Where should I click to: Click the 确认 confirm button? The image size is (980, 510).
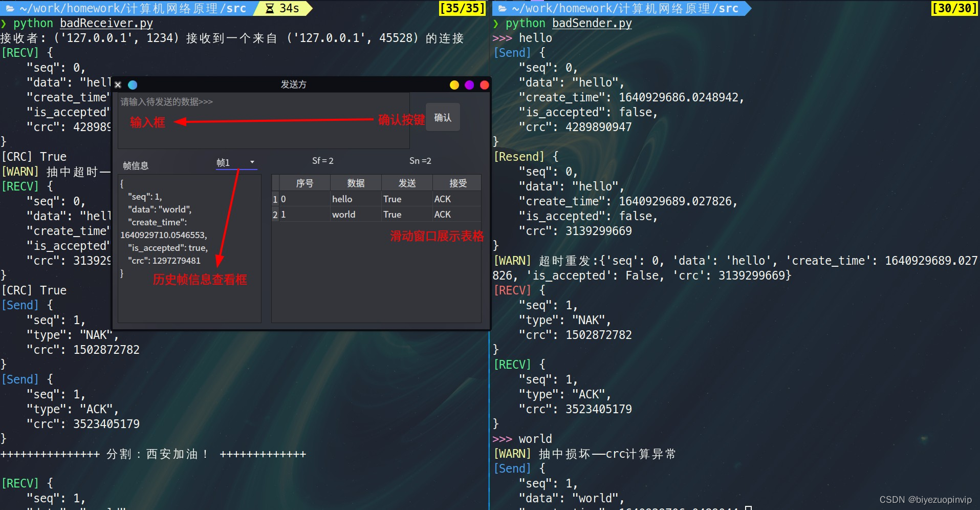[x=443, y=117]
